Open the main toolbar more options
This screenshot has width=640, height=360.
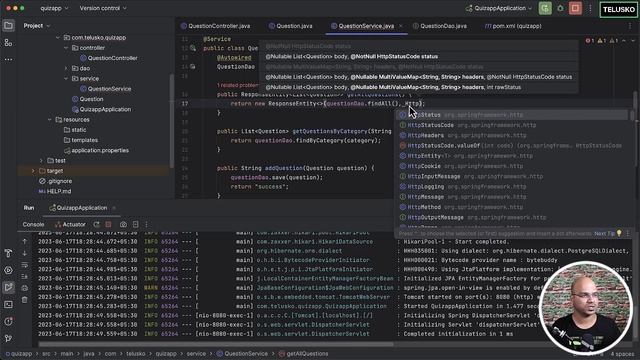590,8
